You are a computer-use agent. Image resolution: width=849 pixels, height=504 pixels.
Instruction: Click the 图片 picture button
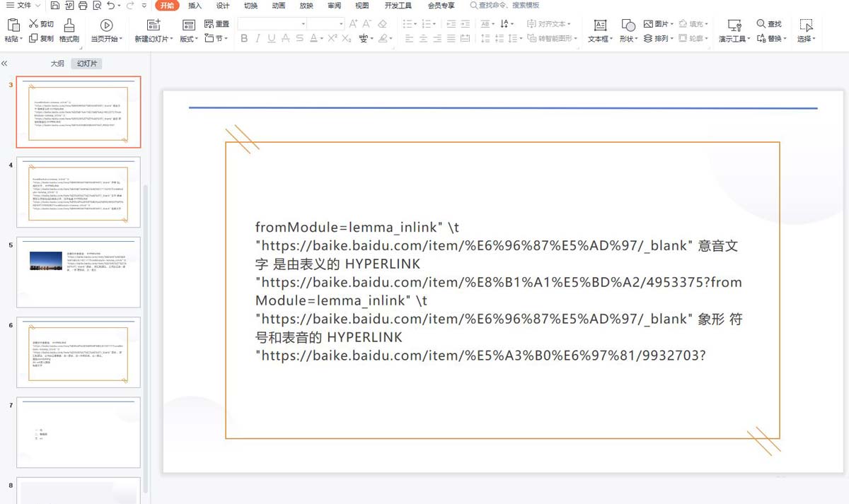[x=659, y=24]
